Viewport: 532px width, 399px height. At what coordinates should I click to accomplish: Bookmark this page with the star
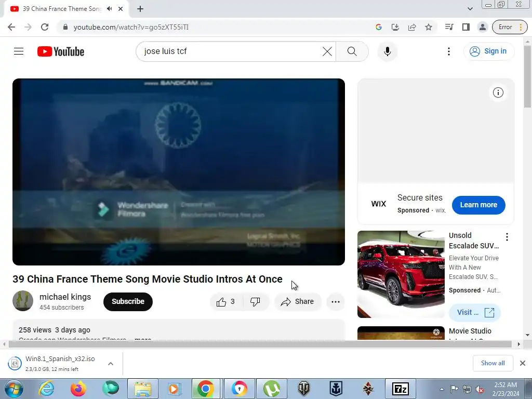[x=429, y=27]
